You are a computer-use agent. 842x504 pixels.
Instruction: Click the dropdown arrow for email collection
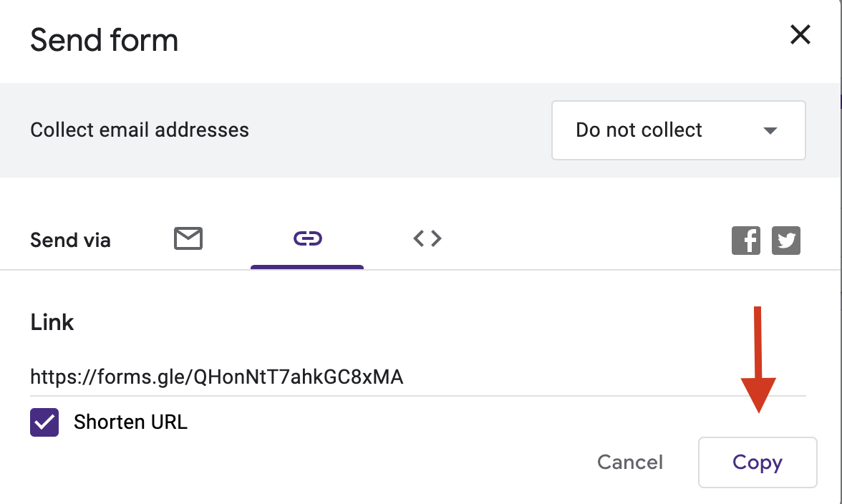pyautogui.click(x=770, y=130)
